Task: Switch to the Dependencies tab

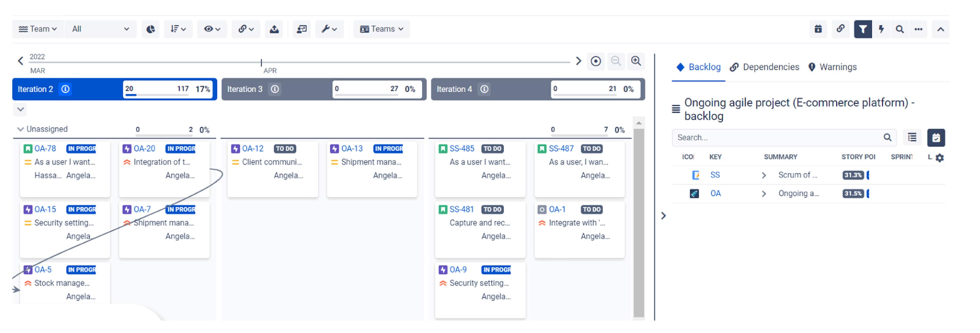Action: pyautogui.click(x=764, y=67)
